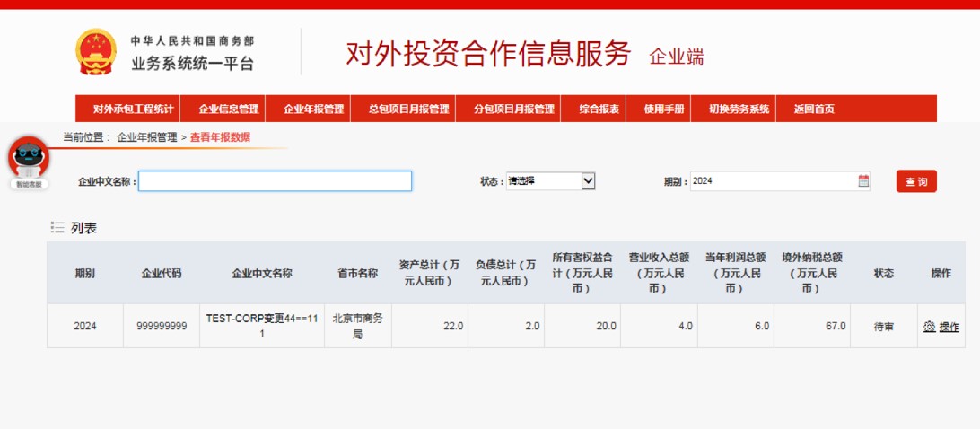980x429 pixels.
Task: Click the national emblem logo
Action: [x=96, y=52]
